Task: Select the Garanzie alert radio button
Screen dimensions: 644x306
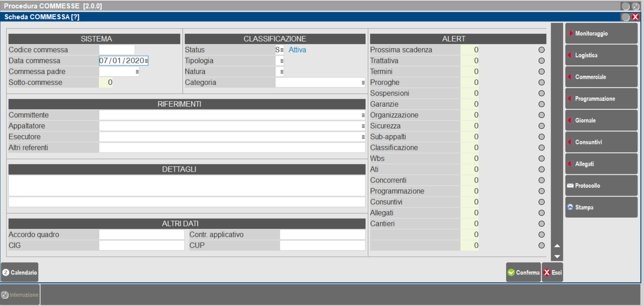Action: [541, 104]
